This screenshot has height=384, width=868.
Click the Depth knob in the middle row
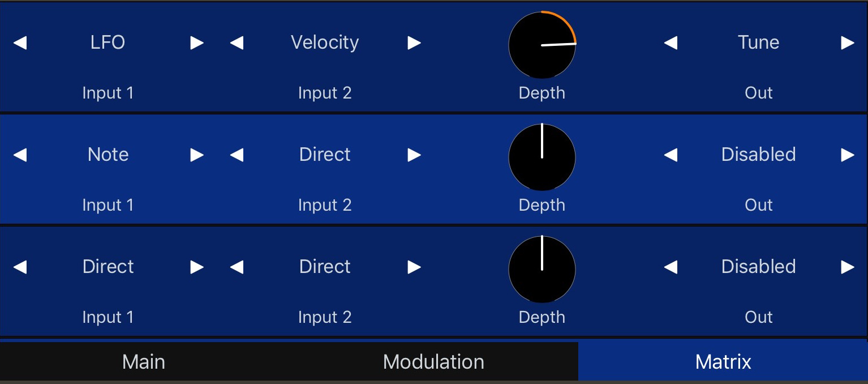pos(542,157)
